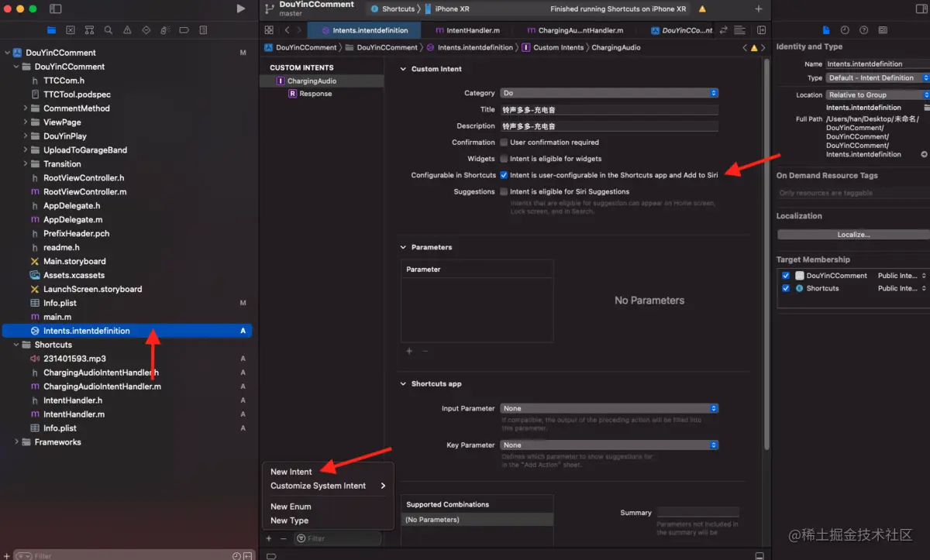930x560 pixels.
Task: Show the Issue navigator warning icon
Action: coord(127,30)
